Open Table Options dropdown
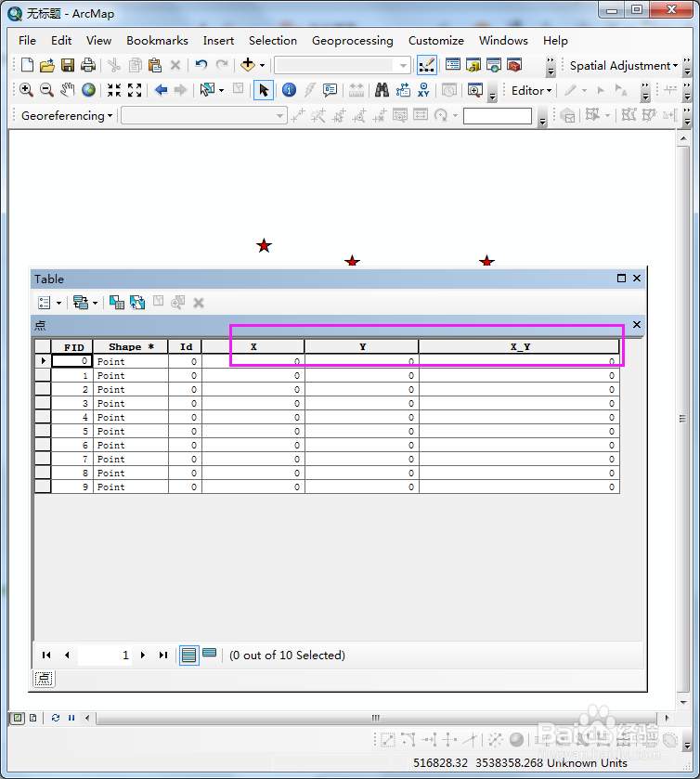Image resolution: width=700 pixels, height=779 pixels. [49, 302]
